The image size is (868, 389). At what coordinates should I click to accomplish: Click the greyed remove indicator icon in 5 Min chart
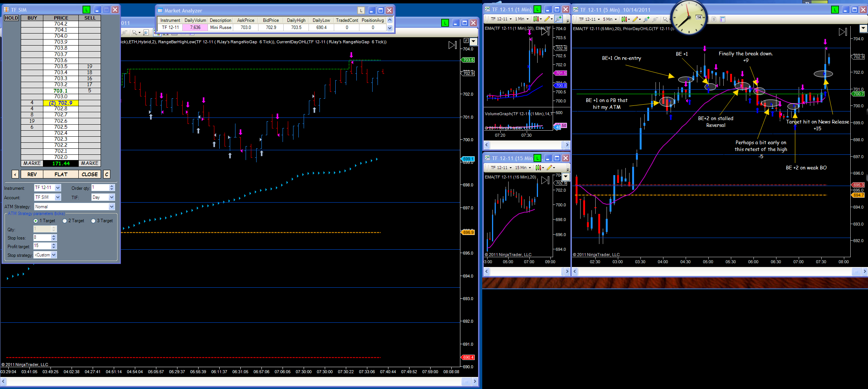pyautogui.click(x=656, y=19)
